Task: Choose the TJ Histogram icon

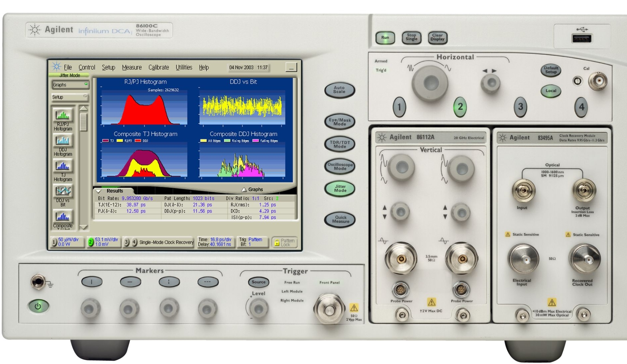Action: (63, 166)
